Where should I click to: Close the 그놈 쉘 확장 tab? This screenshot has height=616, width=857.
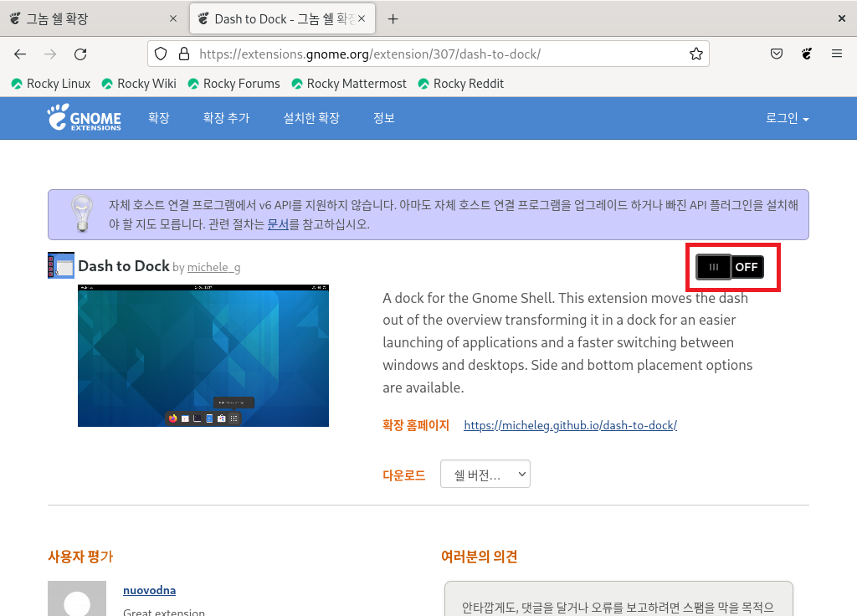(x=173, y=18)
